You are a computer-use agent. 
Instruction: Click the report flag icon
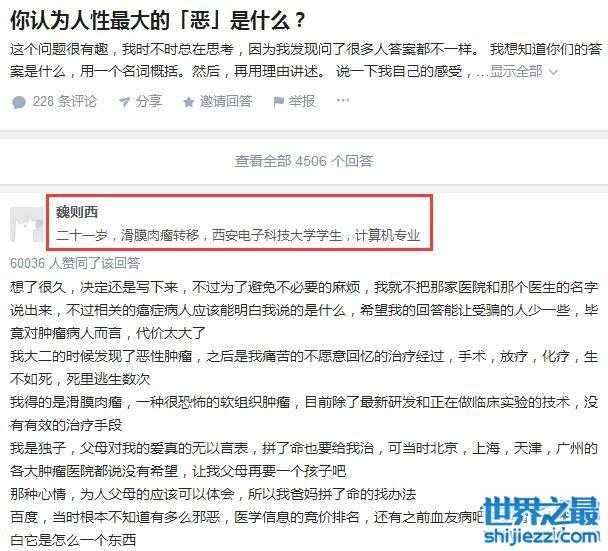(x=278, y=102)
